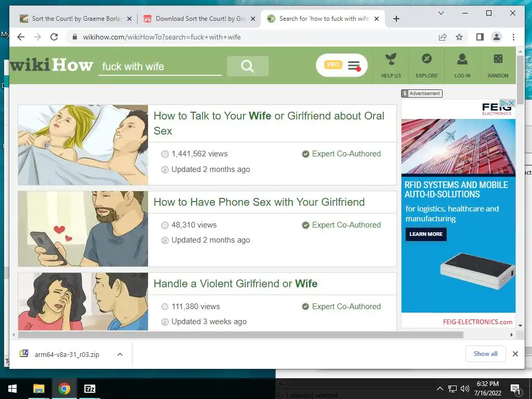This screenshot has height=399, width=532.
Task: View site security lock info
Action: [75, 37]
